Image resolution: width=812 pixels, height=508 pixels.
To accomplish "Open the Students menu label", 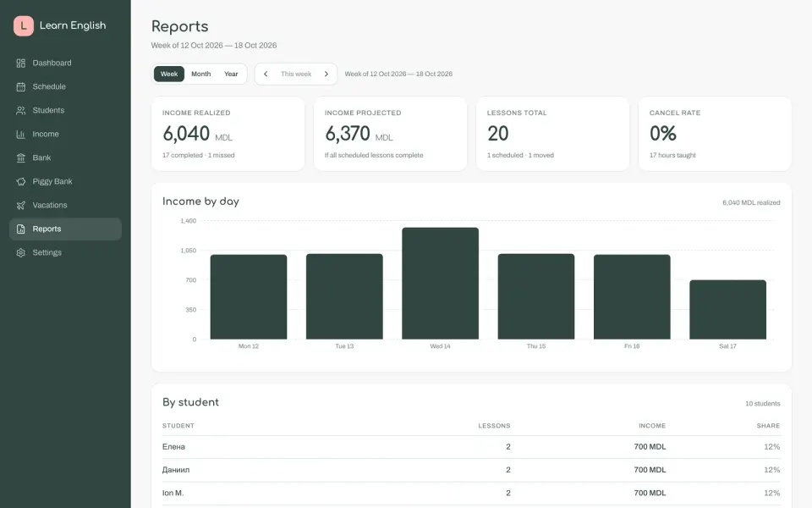I will coord(48,110).
